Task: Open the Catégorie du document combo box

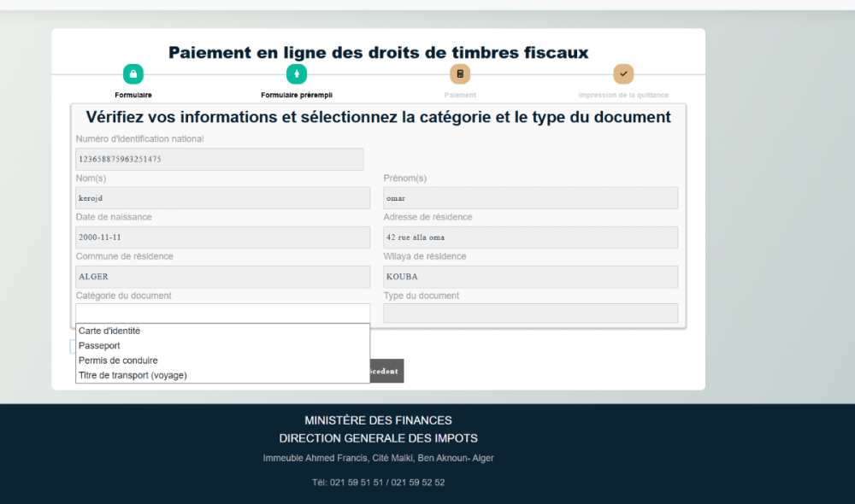Action: [x=222, y=314]
